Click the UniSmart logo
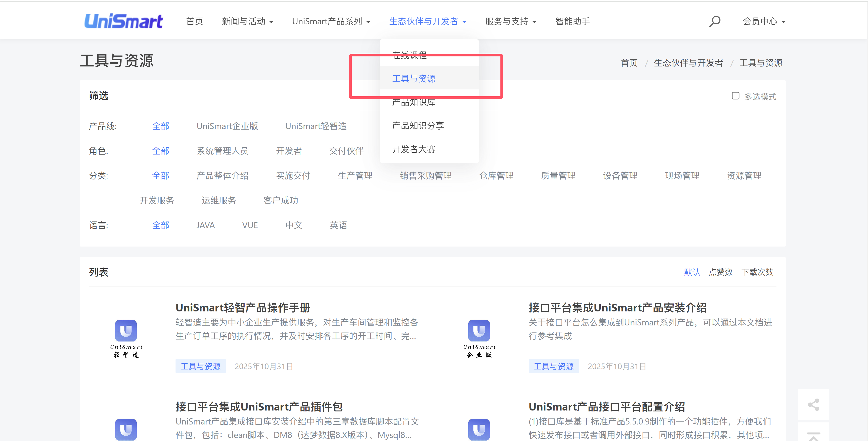868x441 pixels. (124, 21)
